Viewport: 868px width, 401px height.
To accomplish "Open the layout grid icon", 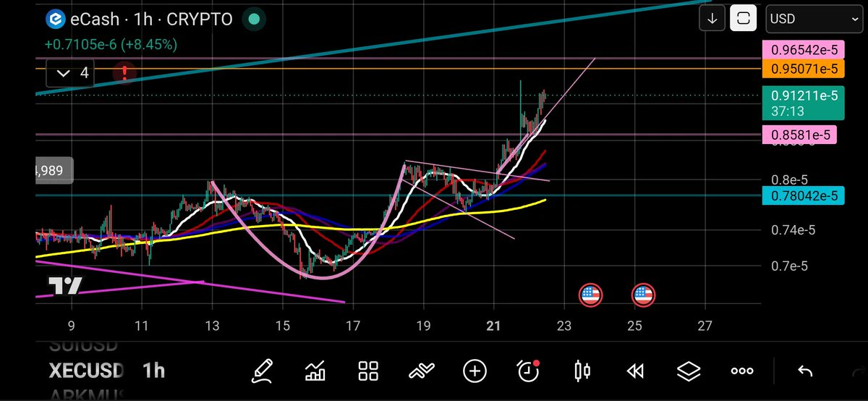I will point(368,371).
